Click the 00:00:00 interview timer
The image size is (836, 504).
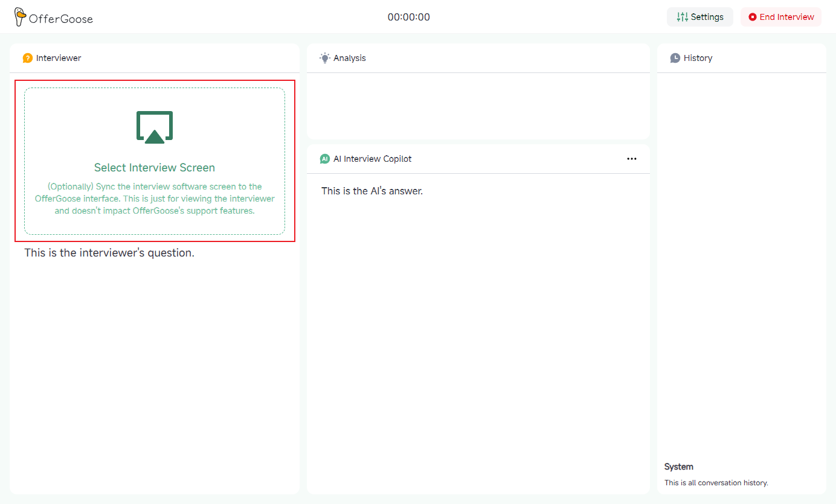click(x=408, y=17)
